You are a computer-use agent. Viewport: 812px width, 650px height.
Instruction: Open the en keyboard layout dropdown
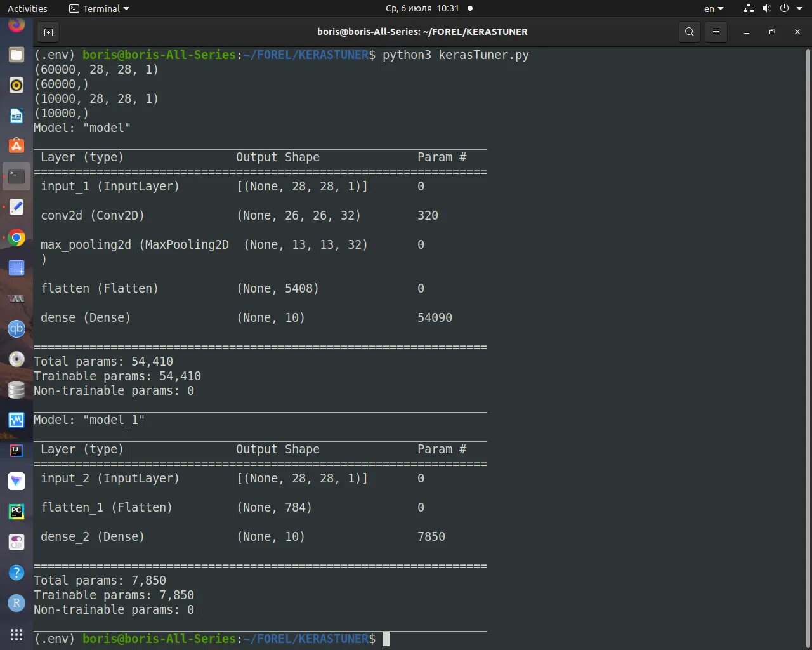point(714,8)
